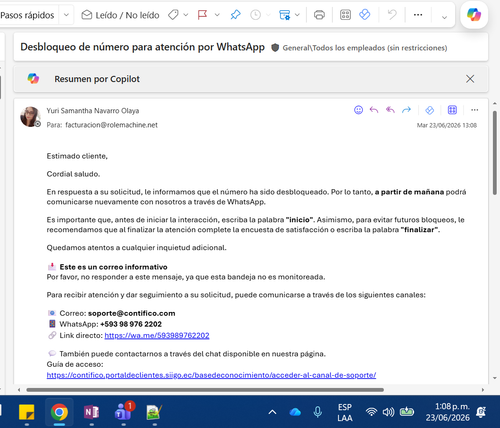Click the 'Este es un correo informativo' heading
Screen dimensions: 500x428
point(113,267)
